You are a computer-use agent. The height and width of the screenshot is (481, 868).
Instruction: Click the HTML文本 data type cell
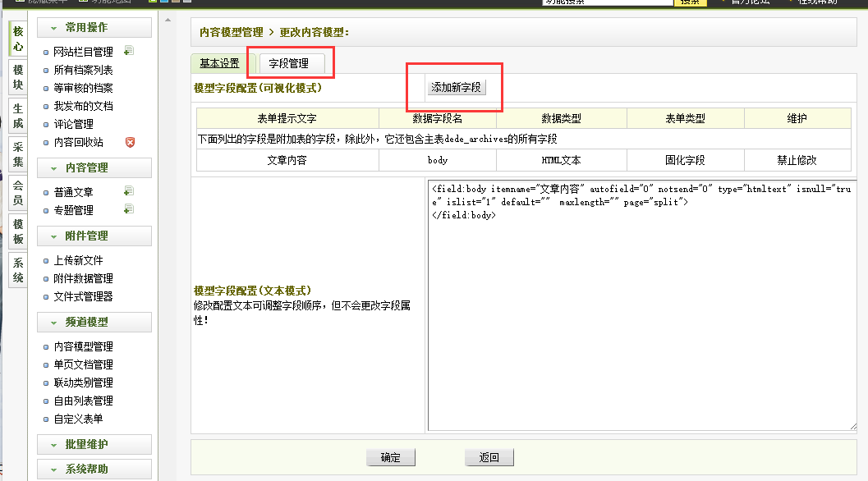[562, 160]
